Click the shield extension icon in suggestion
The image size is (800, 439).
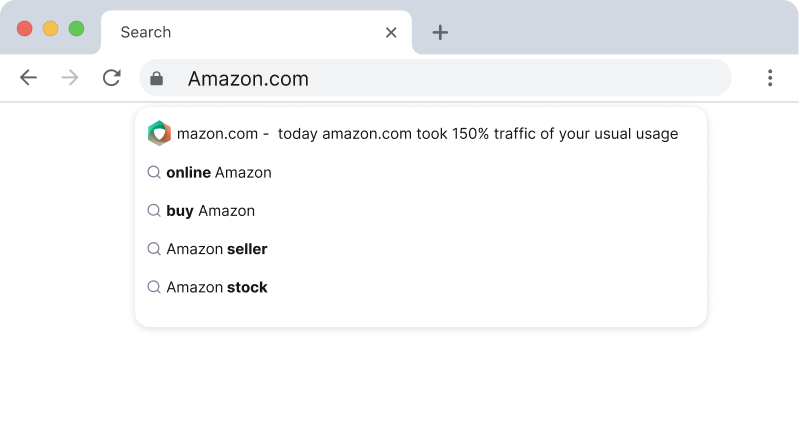click(159, 133)
